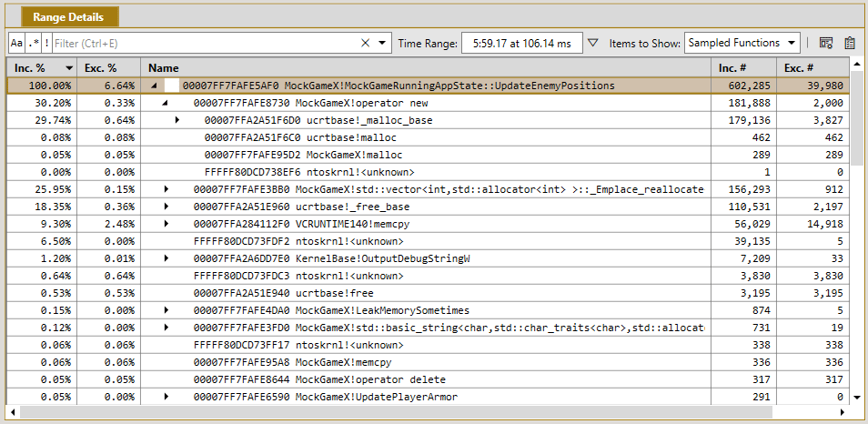Screen dimensions: 868x424
Task: Click the horizontal scrollbar thumb
Action: (x=396, y=412)
